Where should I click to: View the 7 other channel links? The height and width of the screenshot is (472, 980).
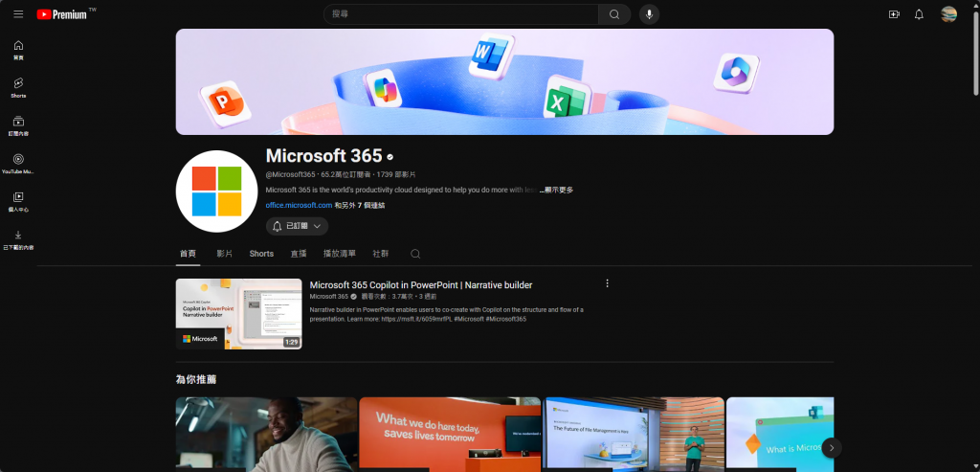click(x=360, y=205)
